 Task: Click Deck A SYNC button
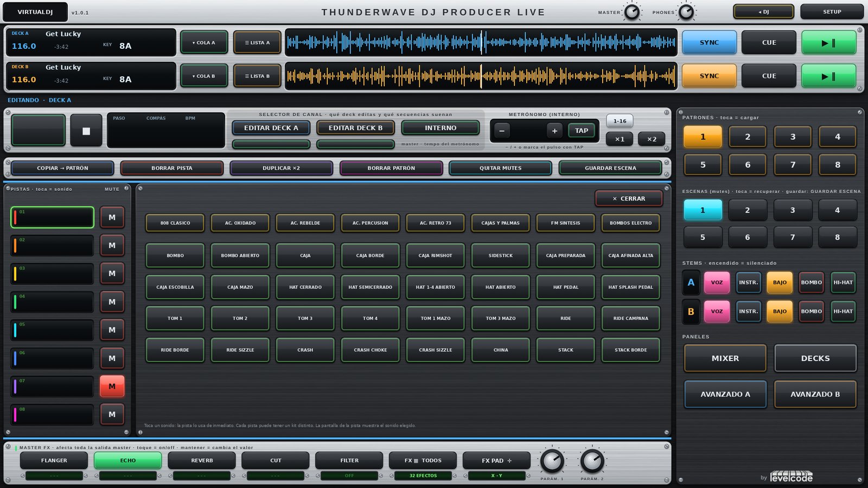pos(709,42)
